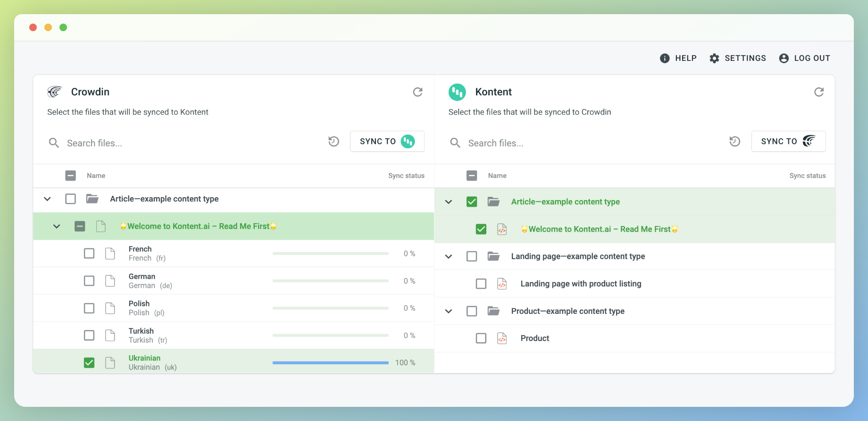Image resolution: width=868 pixels, height=421 pixels.
Task: Click the Kontent Welcome code file icon
Action: pyautogui.click(x=502, y=229)
